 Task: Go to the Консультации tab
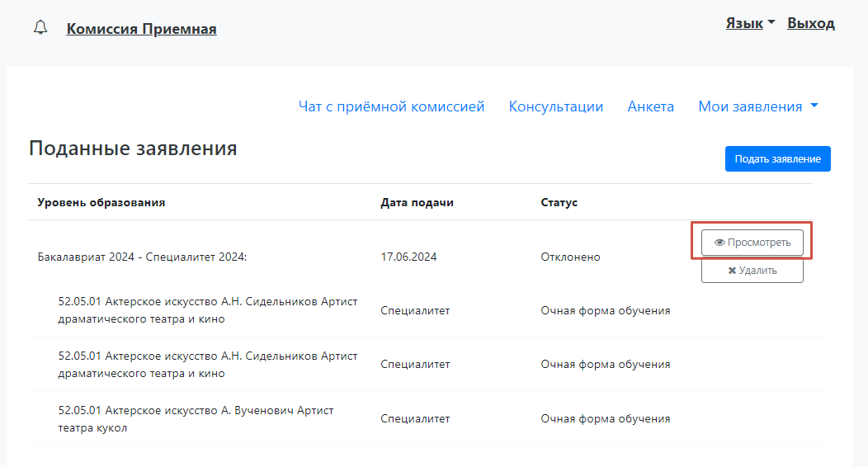556,106
